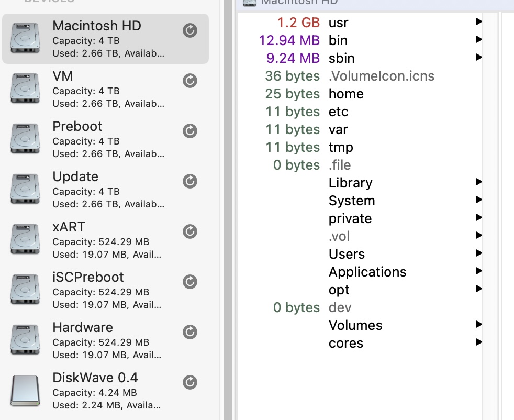Expand the cores folder arrow
This screenshot has width=514, height=420.
(478, 342)
